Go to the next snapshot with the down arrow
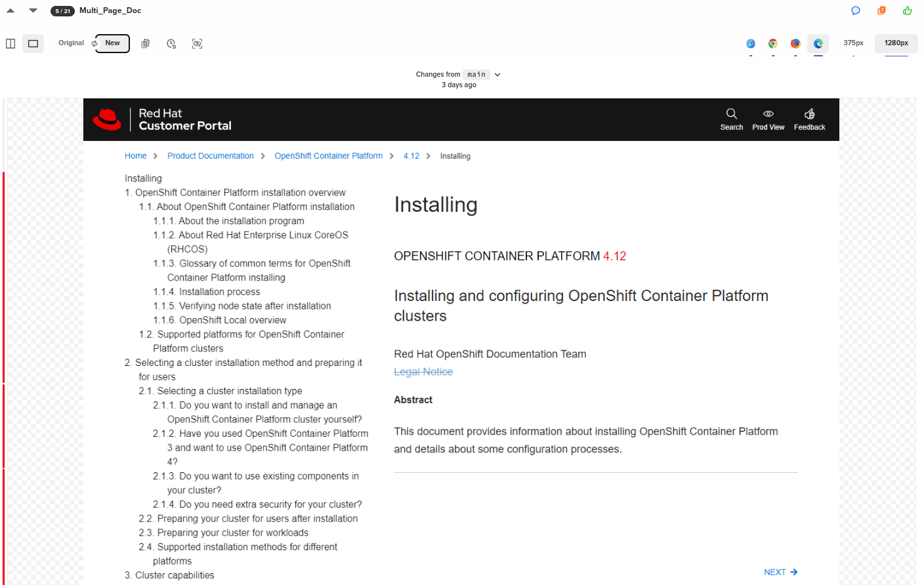The height and width of the screenshot is (585, 924). (33, 10)
